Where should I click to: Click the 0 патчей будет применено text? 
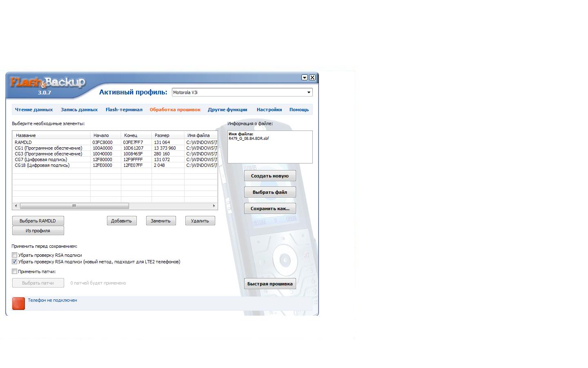(98, 283)
